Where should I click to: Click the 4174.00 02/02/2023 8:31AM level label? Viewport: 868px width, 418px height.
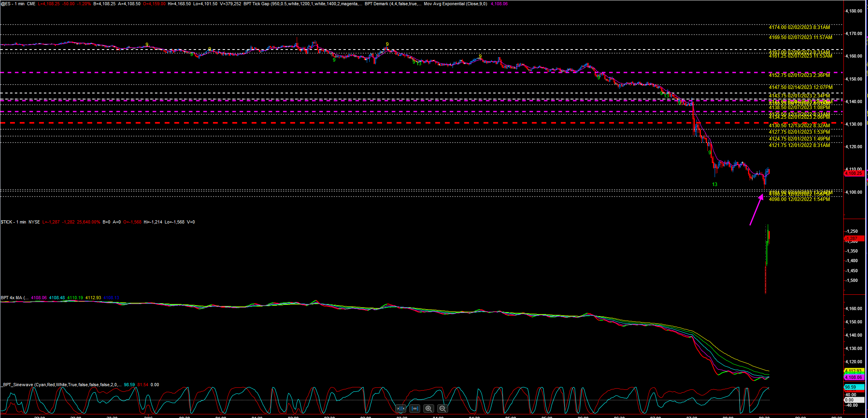tap(799, 27)
